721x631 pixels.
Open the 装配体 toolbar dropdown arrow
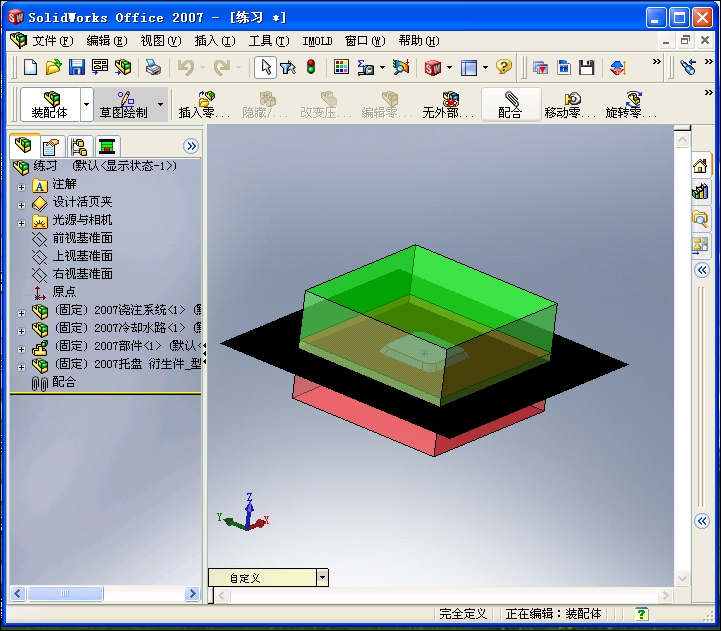coord(86,104)
